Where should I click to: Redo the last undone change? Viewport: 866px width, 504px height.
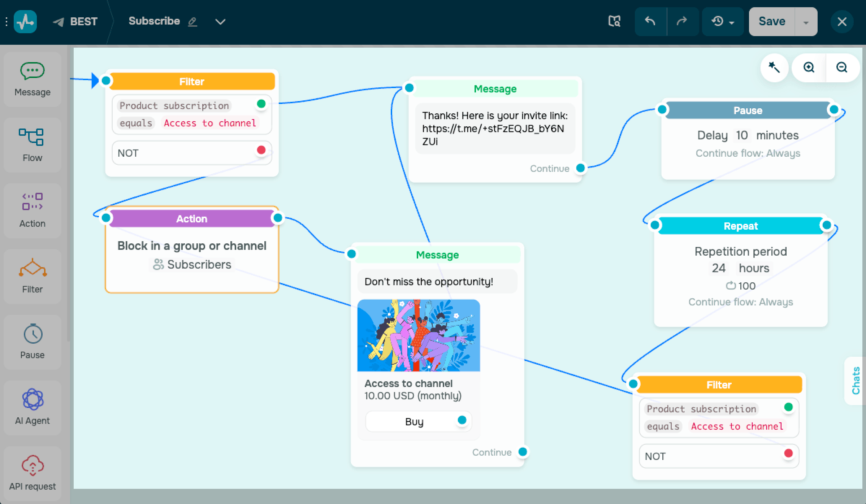682,22
